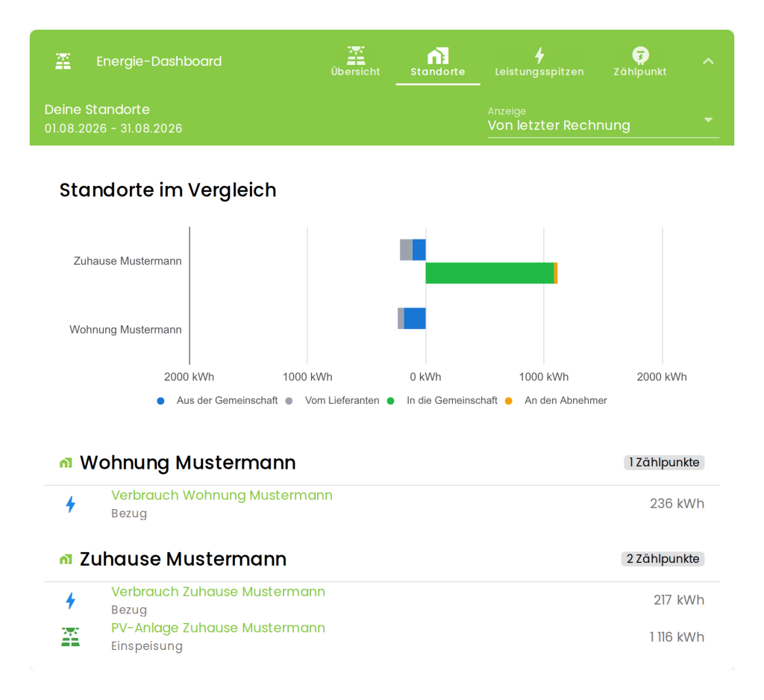
Task: Click the '217 kWh' value
Action: [679, 600]
